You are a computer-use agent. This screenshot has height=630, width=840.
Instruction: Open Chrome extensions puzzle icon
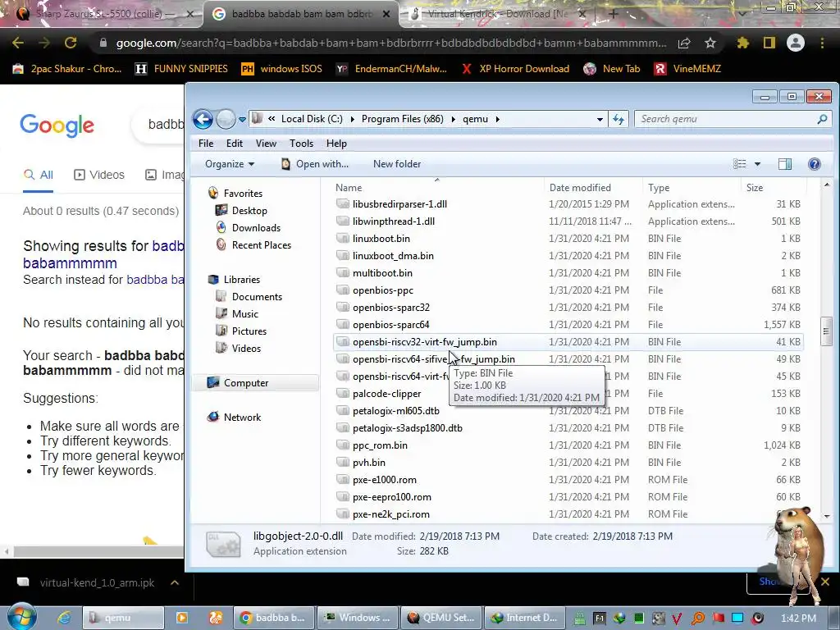[742, 43]
